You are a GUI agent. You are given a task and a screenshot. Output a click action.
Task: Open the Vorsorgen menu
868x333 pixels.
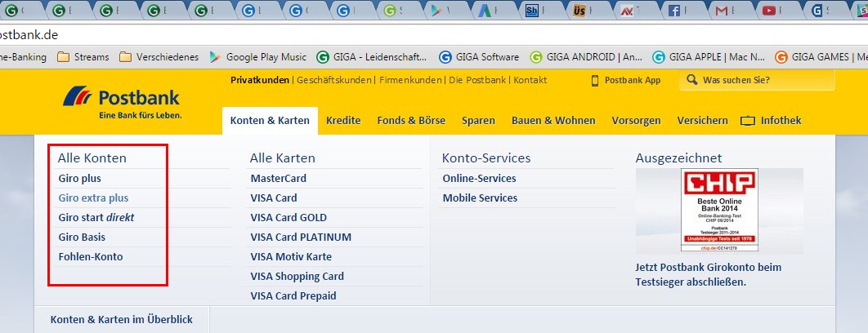pos(636,121)
